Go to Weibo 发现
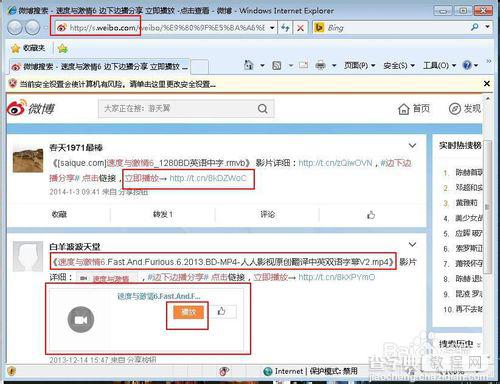Screen dimensions: 500x384 tap(465, 109)
